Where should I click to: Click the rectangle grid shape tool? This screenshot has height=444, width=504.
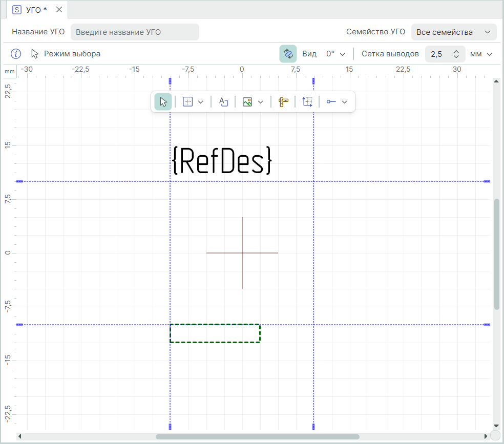(188, 102)
